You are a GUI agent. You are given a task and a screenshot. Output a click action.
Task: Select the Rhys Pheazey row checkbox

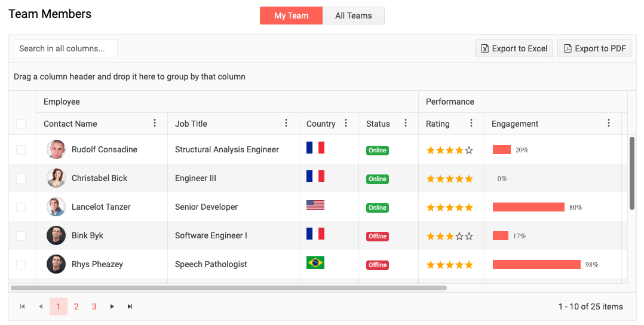21,265
